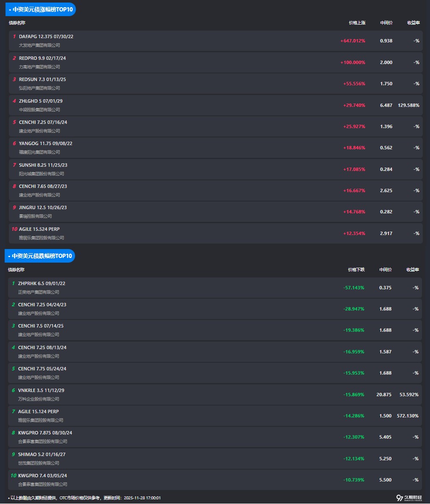Click the +647.012% price gain value
This screenshot has height=504, width=430.
click(x=352, y=41)
